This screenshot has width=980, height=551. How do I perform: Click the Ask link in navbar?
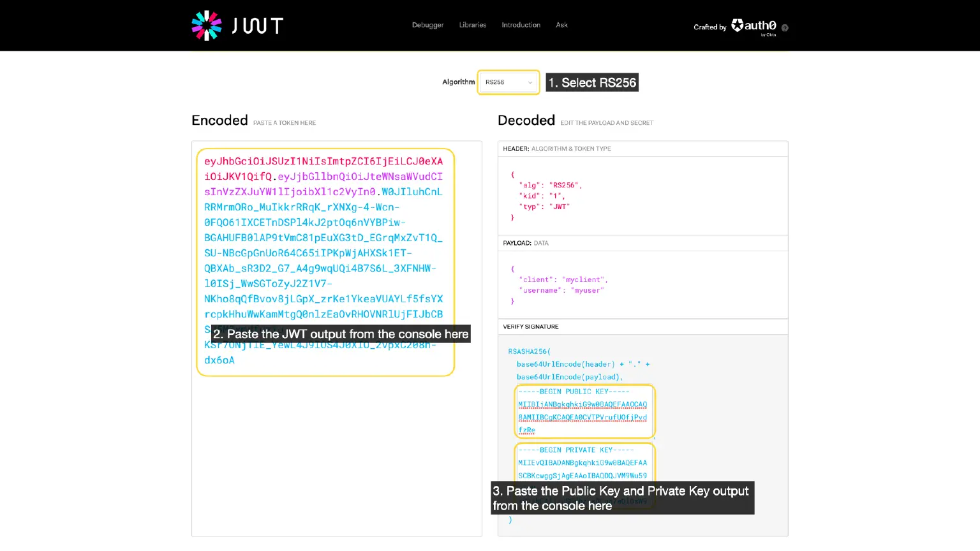point(561,26)
